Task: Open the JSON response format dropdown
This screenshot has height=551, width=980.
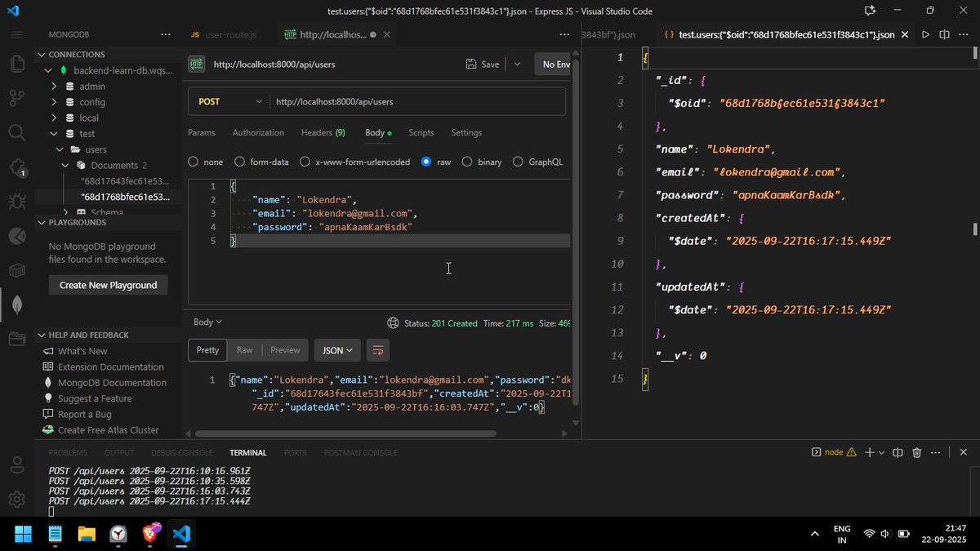Action: coord(337,350)
